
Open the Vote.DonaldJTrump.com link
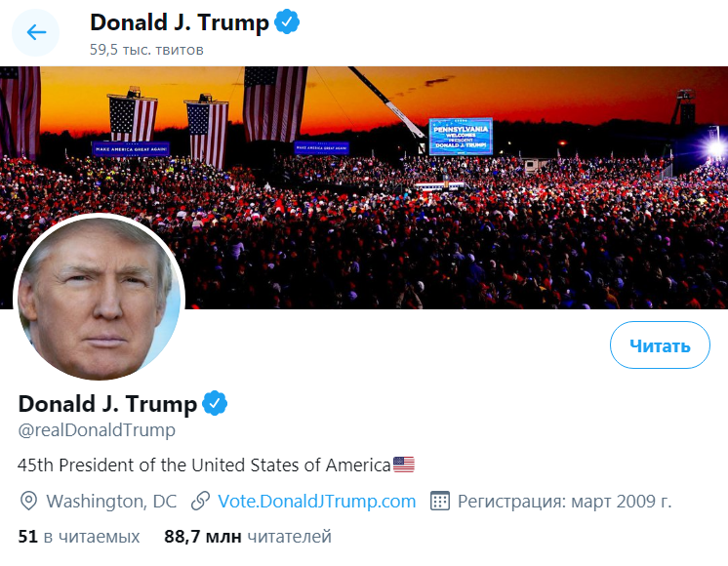(x=317, y=502)
